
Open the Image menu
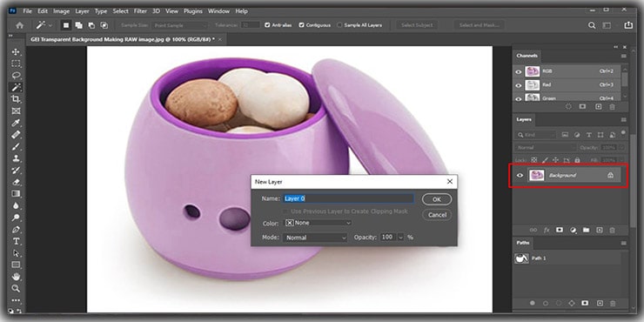click(x=61, y=11)
